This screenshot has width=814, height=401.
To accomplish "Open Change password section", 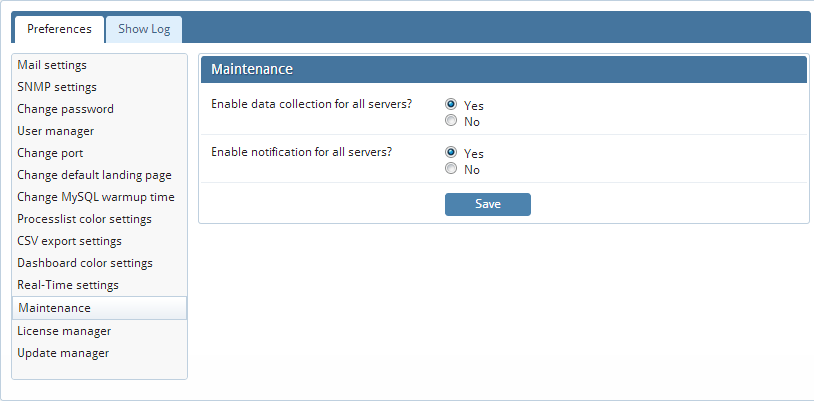I will pyautogui.click(x=65, y=109).
